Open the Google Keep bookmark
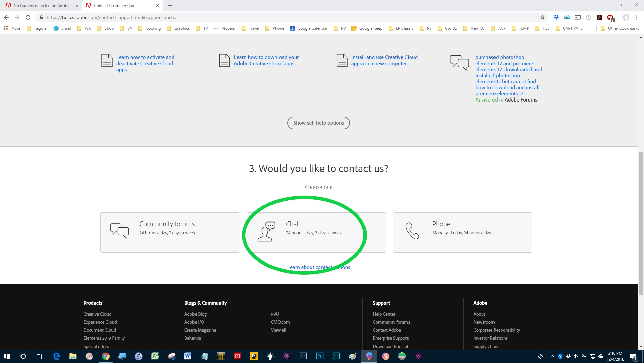The height and width of the screenshot is (363, 644). tap(367, 28)
